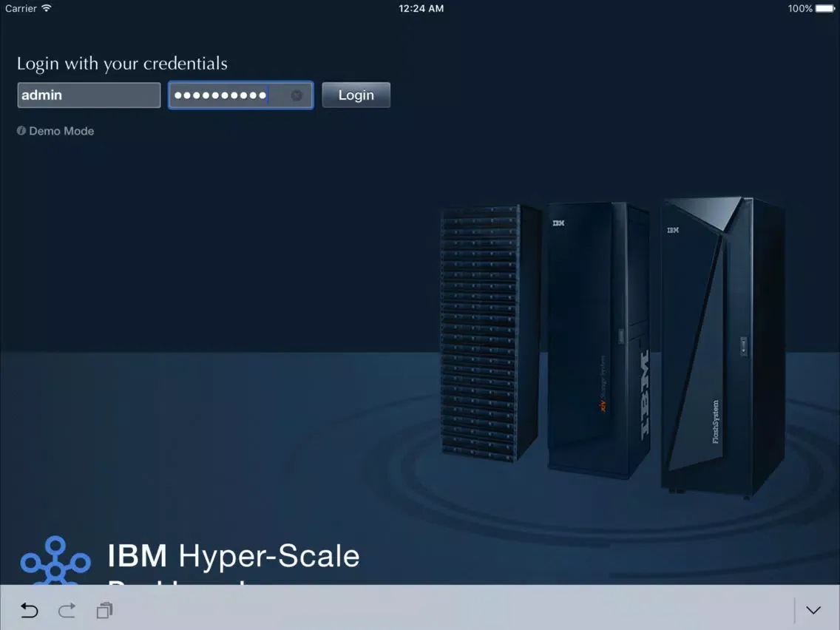Click the 'Login with your credentials' heading

(x=122, y=63)
